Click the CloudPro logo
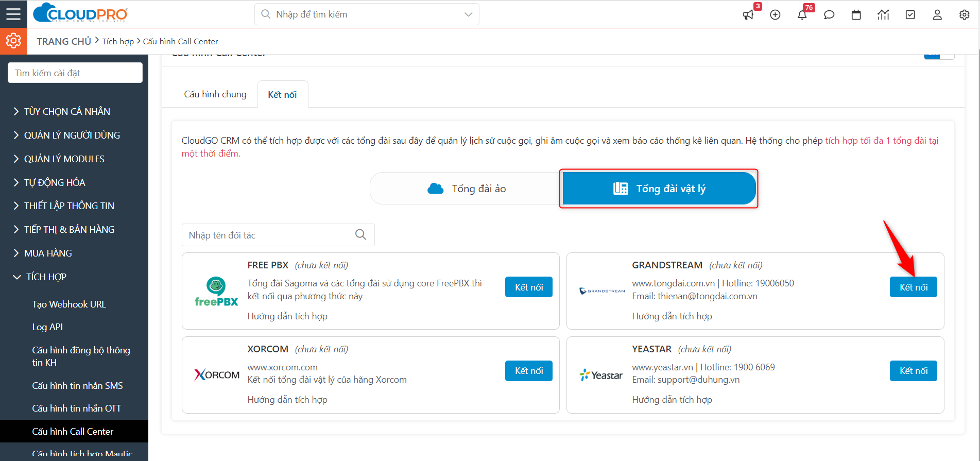The width and height of the screenshot is (980, 461). pyautogui.click(x=80, y=13)
